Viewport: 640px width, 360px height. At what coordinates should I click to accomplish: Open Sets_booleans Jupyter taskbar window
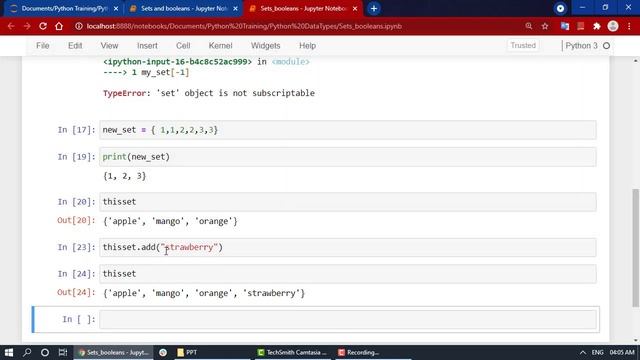(113, 352)
